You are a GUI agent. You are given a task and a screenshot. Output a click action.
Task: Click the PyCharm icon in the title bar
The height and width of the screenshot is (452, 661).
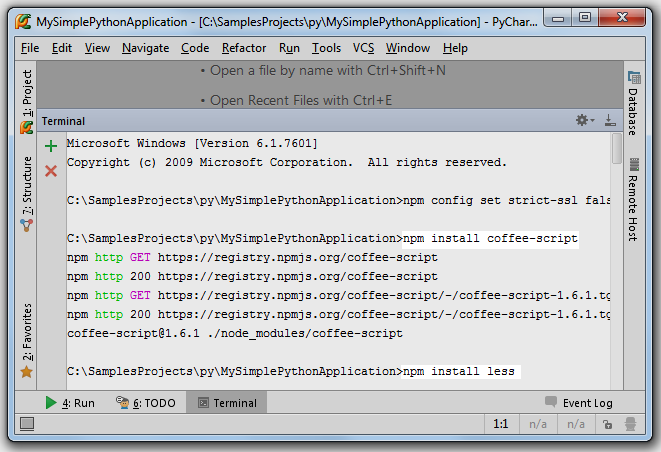point(23,22)
